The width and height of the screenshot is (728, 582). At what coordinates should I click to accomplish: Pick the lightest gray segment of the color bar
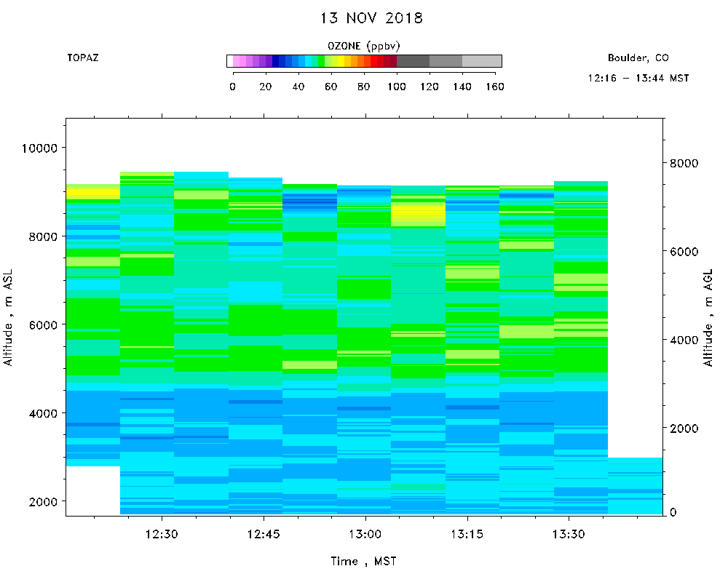click(482, 61)
